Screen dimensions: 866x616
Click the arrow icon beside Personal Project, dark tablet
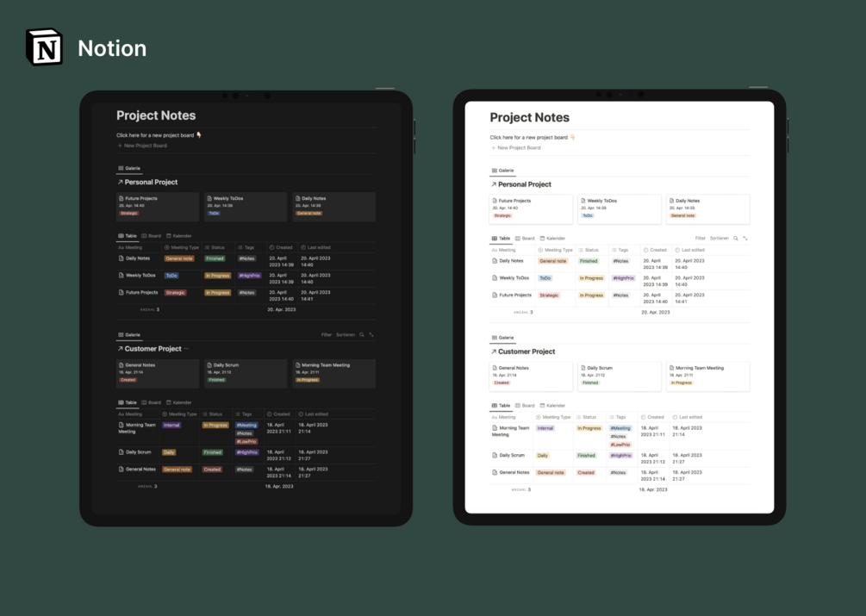(120, 182)
